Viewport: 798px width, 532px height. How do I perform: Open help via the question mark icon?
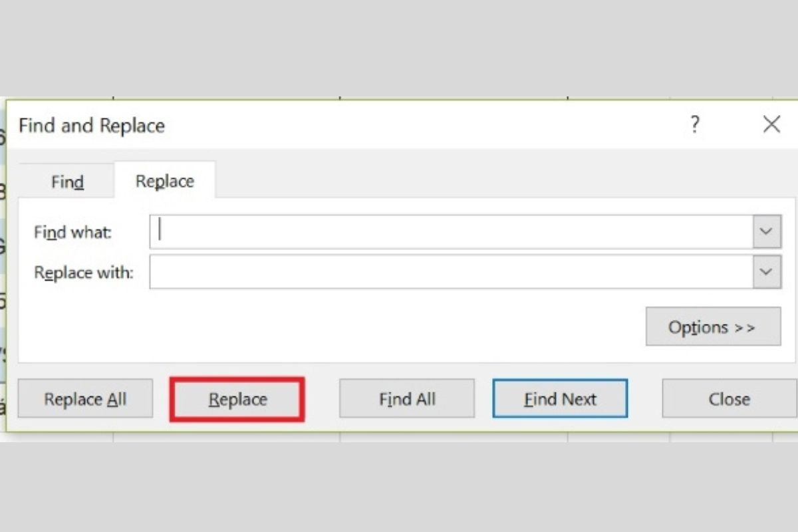tap(694, 124)
